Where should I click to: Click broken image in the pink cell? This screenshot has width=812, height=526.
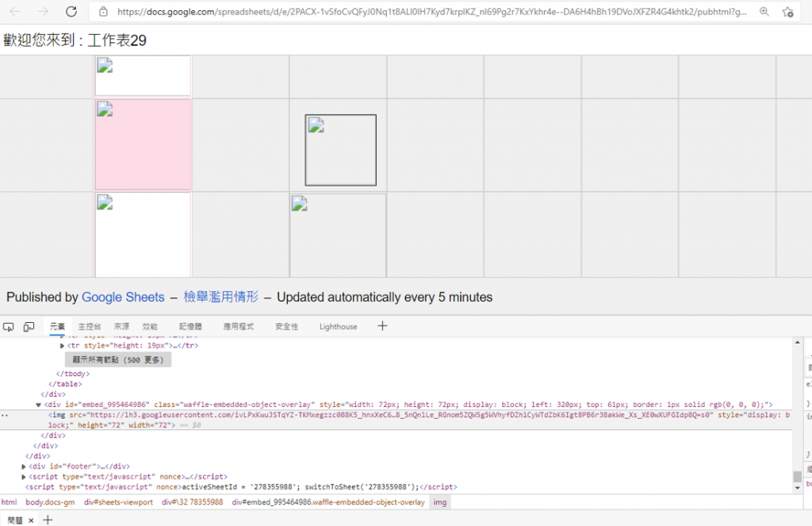pos(105,109)
